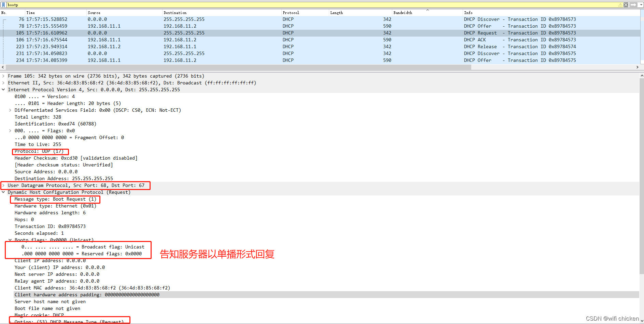Screen dimensions: 644x324
Task: Select the Transaction ID: 0x89784573 detail line
Action: (x=50, y=226)
